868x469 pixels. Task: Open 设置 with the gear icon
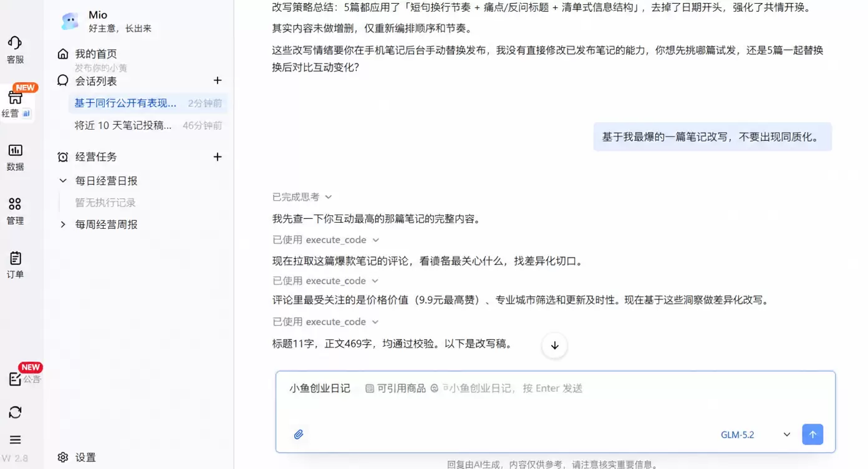coord(63,457)
